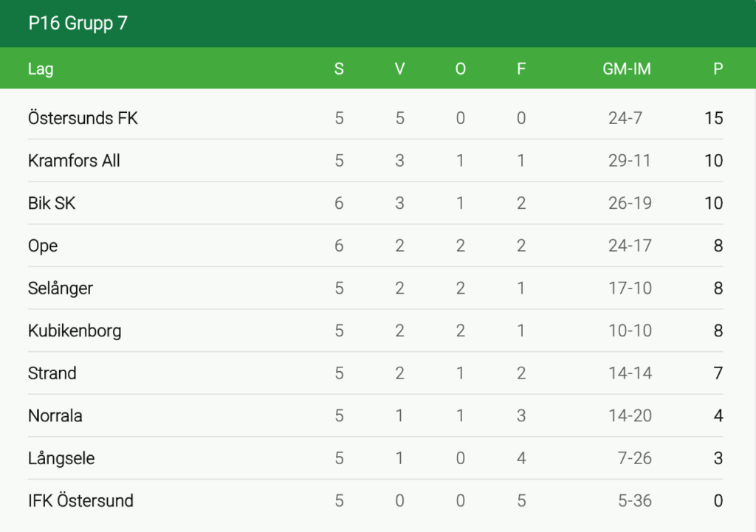This screenshot has height=532, width=756.
Task: Sort by the F losses column
Action: coord(521,69)
